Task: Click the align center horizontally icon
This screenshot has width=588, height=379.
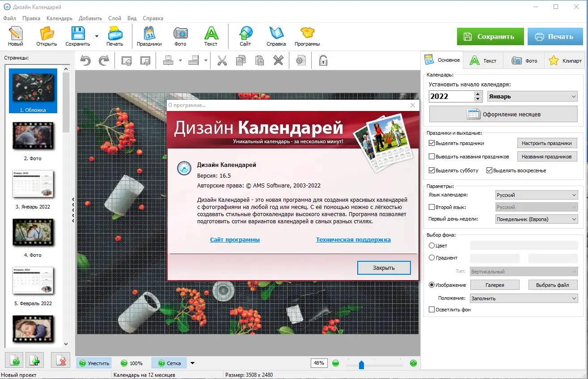Action: (168, 60)
